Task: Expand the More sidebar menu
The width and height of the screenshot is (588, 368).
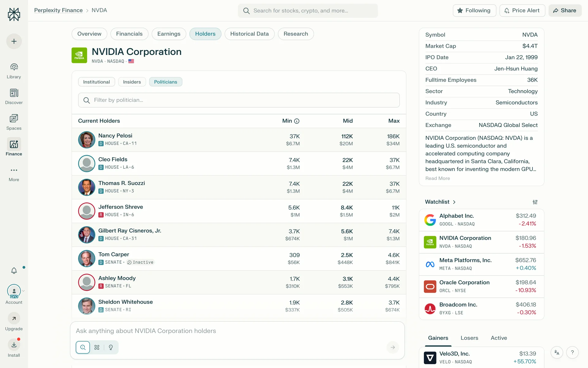Action: click(x=14, y=170)
